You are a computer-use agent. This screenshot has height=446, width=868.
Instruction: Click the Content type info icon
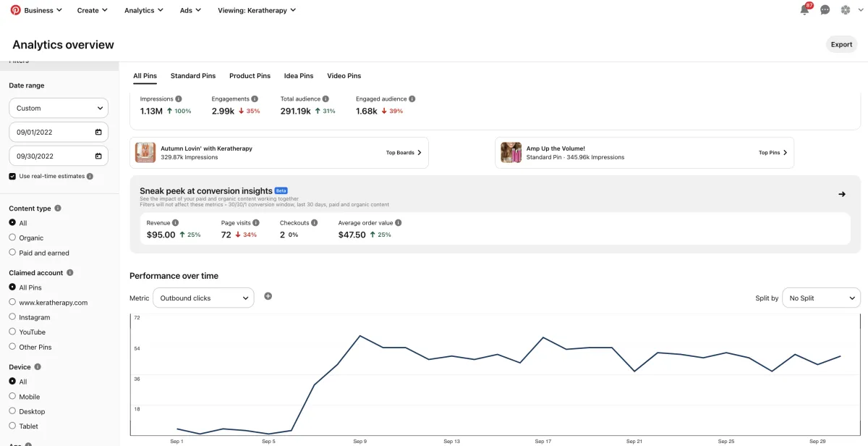pyautogui.click(x=58, y=209)
